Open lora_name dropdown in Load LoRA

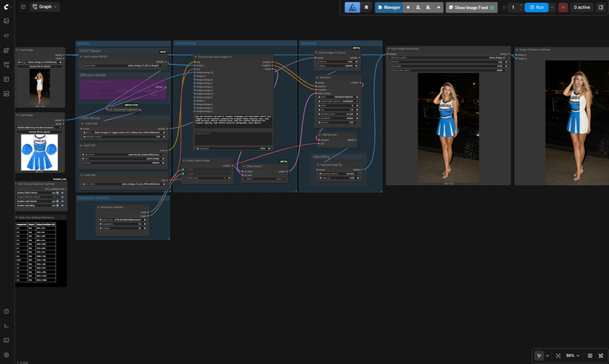pos(123,132)
